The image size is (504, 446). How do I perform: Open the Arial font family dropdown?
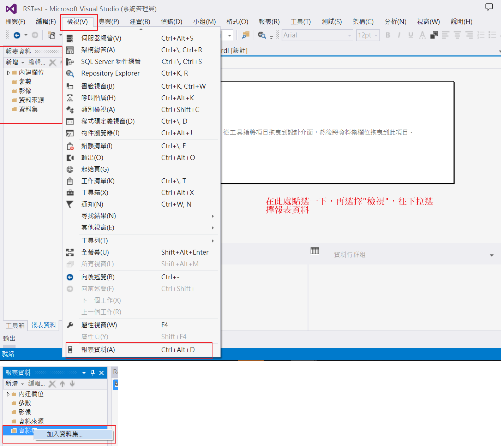click(349, 35)
